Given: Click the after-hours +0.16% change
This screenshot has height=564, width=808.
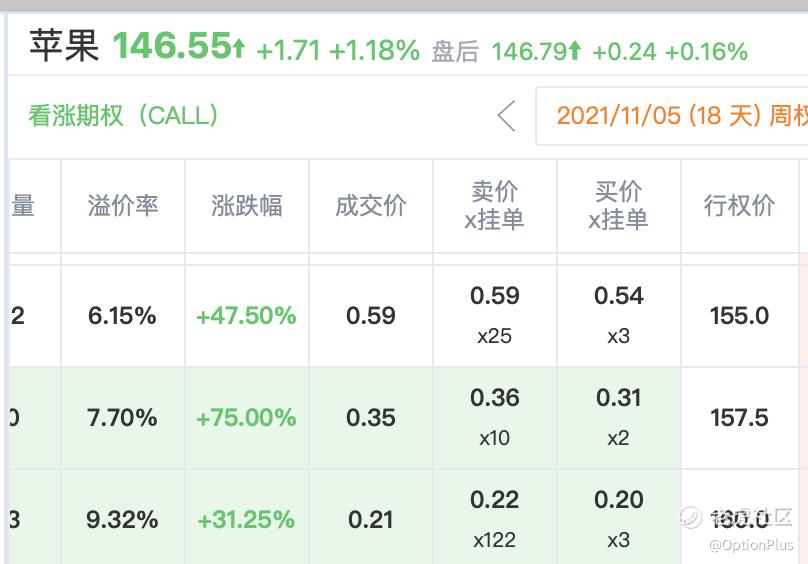Looking at the screenshot, I should click(706, 52).
